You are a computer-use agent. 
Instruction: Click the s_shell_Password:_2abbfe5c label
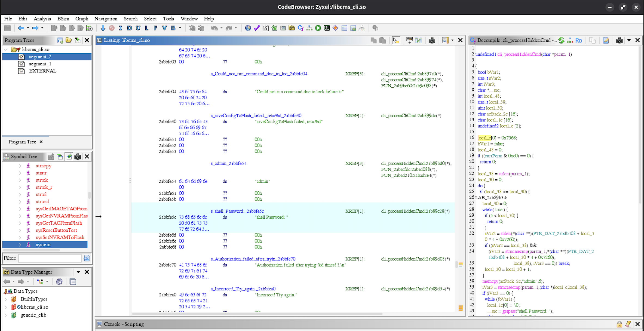(237, 211)
